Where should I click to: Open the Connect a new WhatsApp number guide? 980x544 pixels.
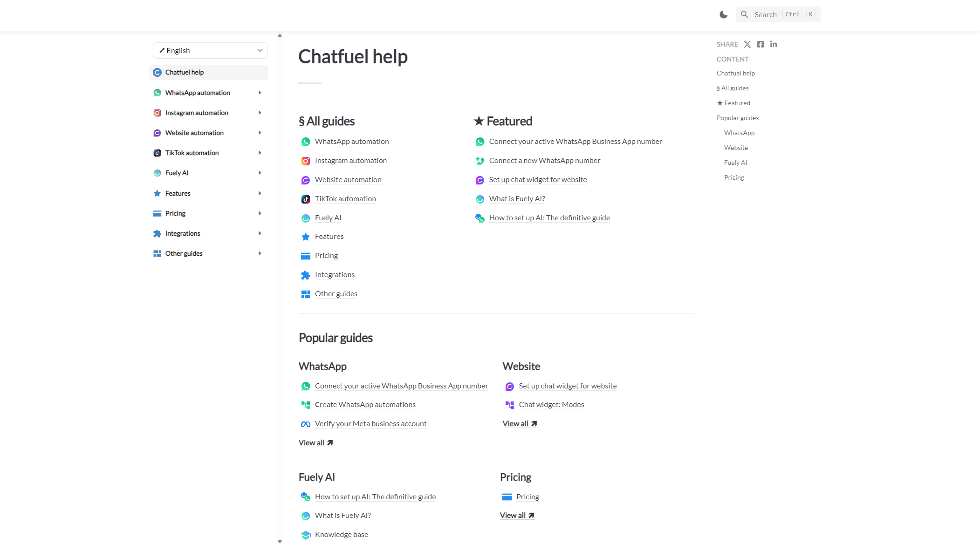(x=544, y=160)
